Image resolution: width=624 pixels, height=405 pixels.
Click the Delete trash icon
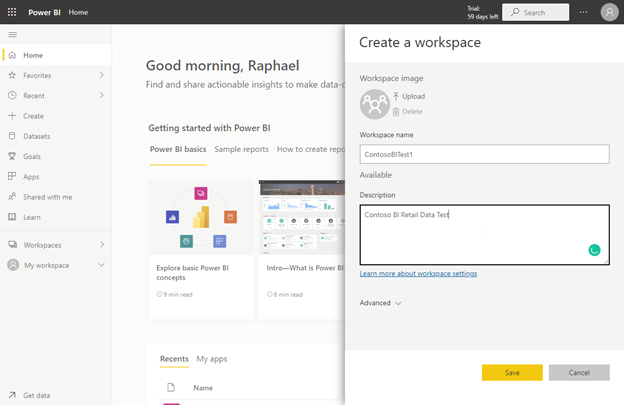coord(396,112)
